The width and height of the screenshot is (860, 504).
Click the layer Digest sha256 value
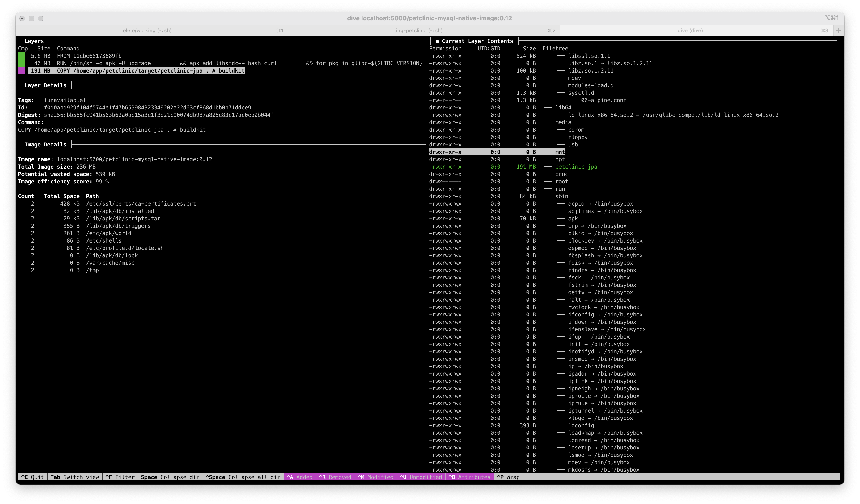(x=159, y=115)
